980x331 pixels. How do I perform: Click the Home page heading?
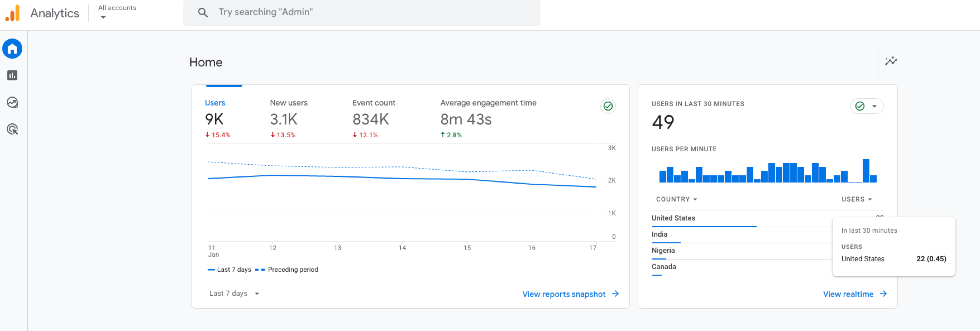click(205, 62)
